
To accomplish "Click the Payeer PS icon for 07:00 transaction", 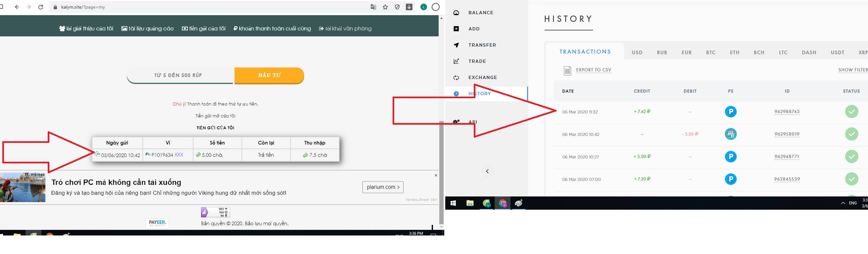I will [731, 179].
